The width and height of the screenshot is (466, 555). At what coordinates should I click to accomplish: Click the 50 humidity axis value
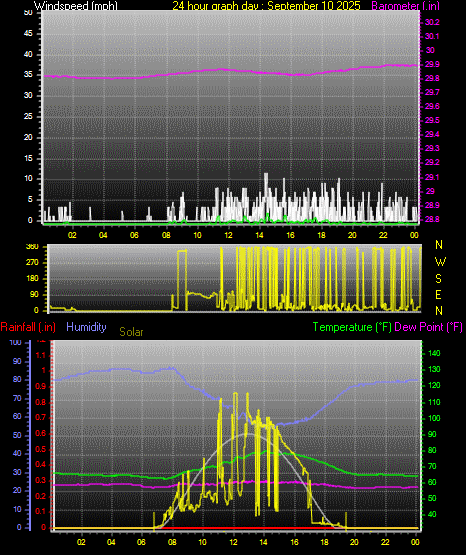pos(17,435)
